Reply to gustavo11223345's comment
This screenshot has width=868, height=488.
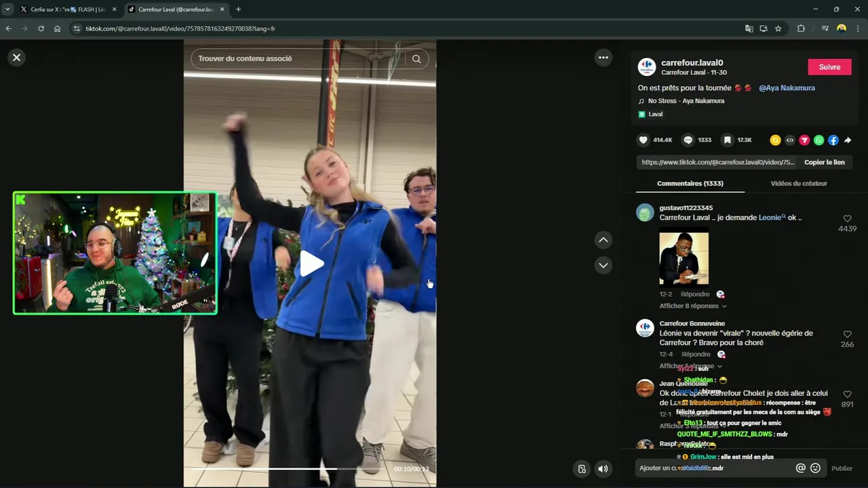(695, 294)
